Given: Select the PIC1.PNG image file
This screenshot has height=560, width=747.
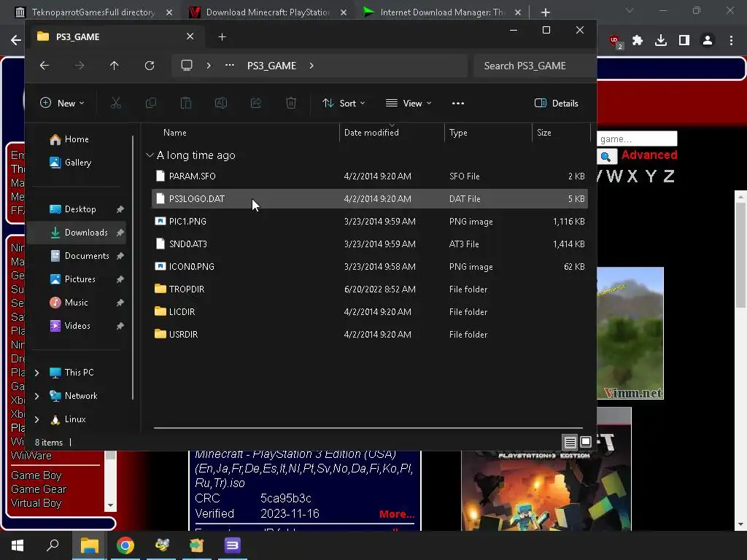Looking at the screenshot, I should (x=370, y=222).
